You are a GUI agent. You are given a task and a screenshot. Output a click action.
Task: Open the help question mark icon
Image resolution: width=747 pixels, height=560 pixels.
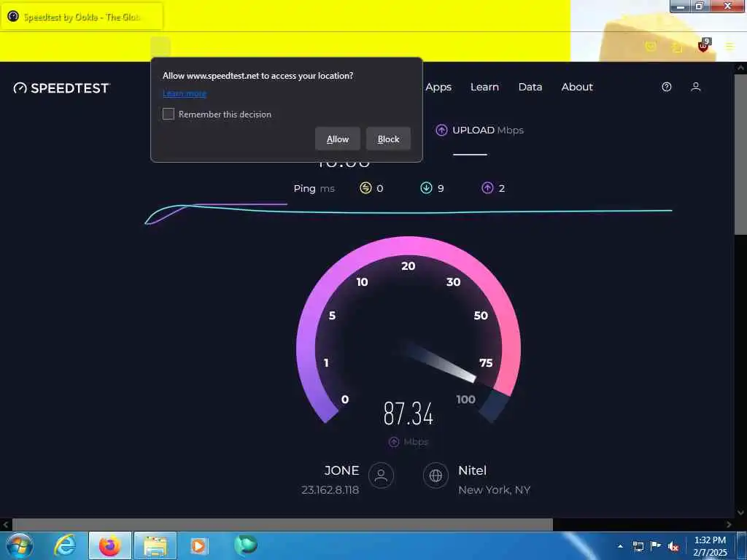click(667, 87)
